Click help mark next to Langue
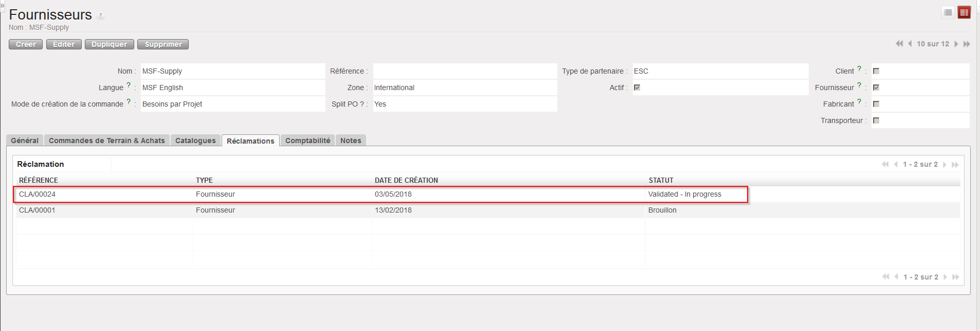 pos(129,85)
